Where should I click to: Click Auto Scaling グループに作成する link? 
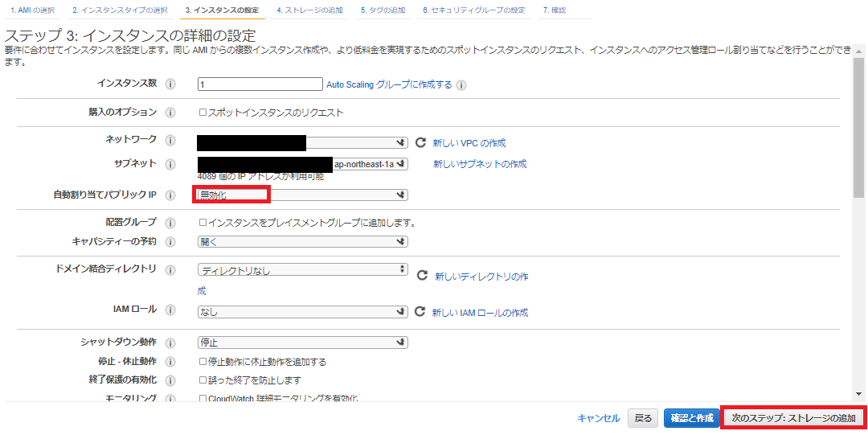389,84
